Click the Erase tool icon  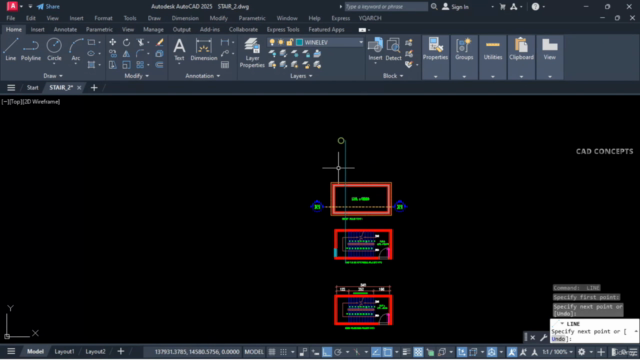(x=160, y=42)
